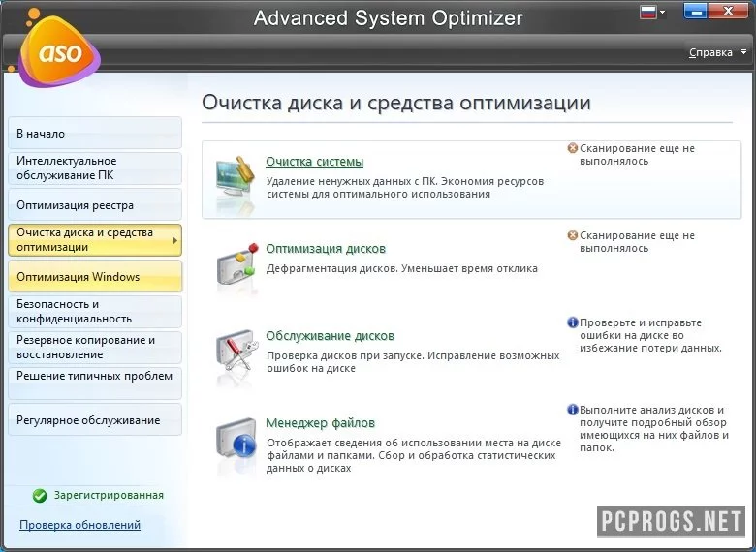Viewport: 756px width, 552px height.
Task: Click the Отображает сведения об использовании description
Action: [414, 455]
